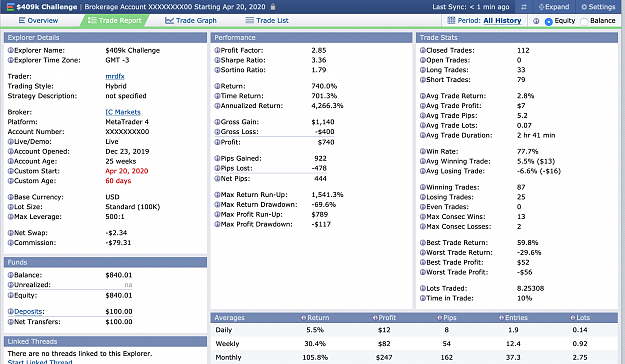The width and height of the screenshot is (625, 364).
Task: Click info icon beside Annualized Return
Action: tap(217, 106)
